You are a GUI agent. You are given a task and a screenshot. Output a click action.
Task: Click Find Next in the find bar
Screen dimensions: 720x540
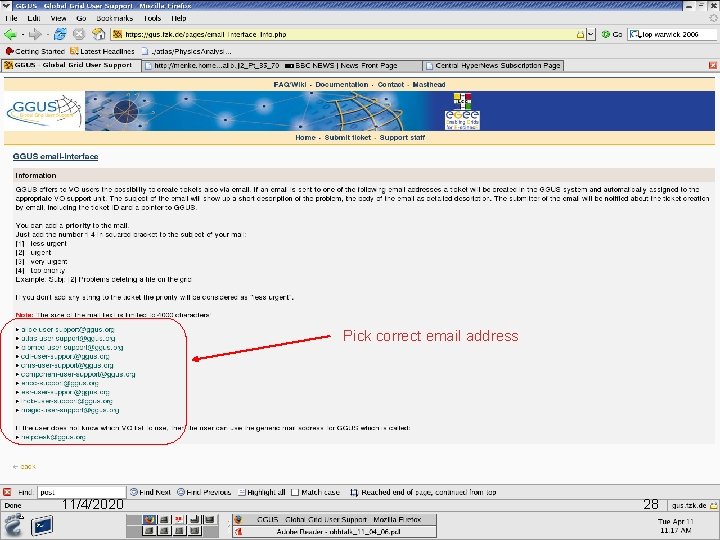[150, 492]
